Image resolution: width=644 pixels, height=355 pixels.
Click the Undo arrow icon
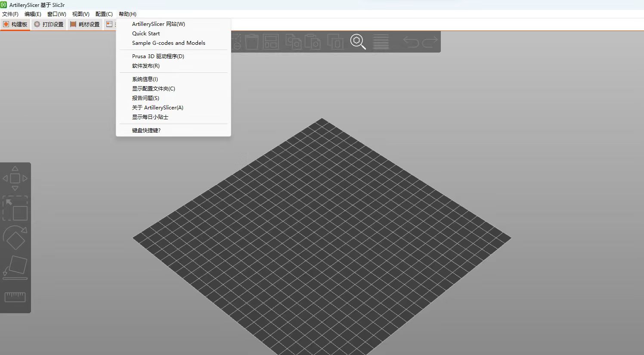coord(411,42)
